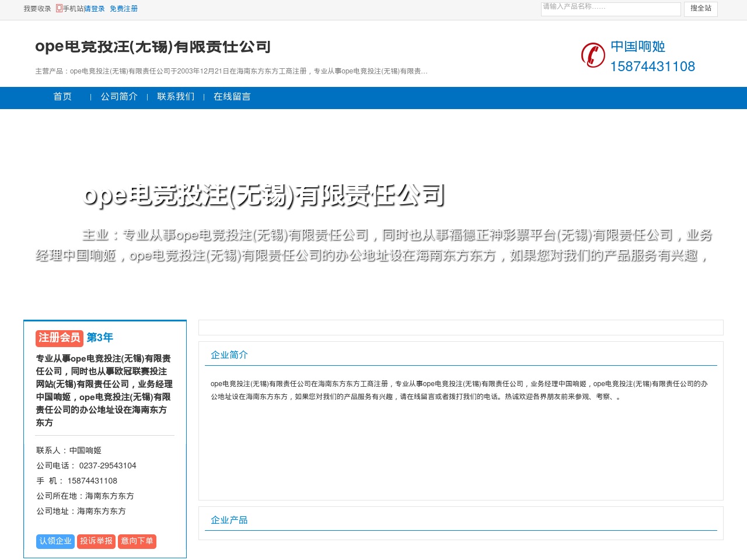Click the 手机 15874431108 sidebar row

(77, 481)
